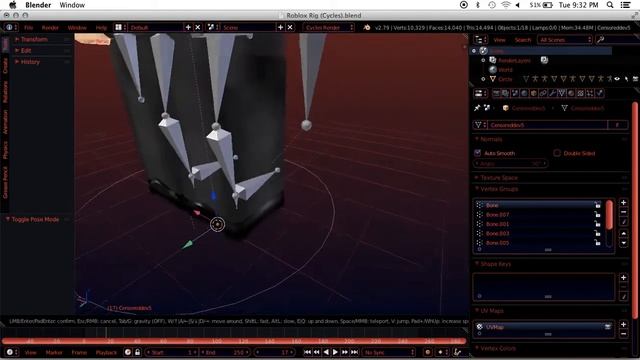Screen dimensions: 640x360
Task: Enable the Double Sided checkbox
Action: (x=557, y=153)
